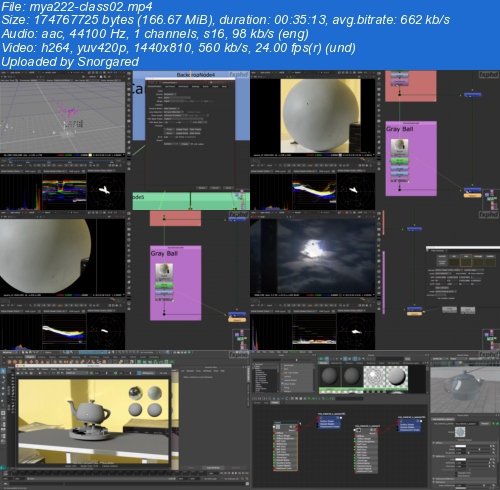500x490 pixels.
Task: Select the orange node right of zoomed-ball Gray Ball backdrop
Action: [237, 320]
